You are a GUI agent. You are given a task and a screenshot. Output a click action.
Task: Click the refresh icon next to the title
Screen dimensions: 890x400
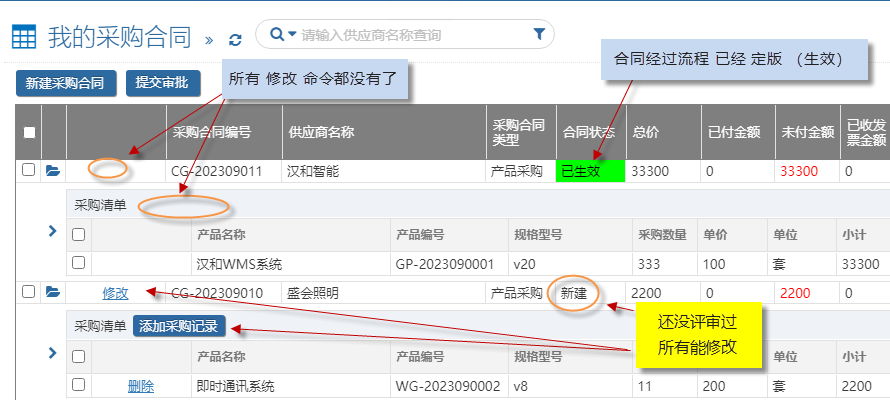click(235, 39)
